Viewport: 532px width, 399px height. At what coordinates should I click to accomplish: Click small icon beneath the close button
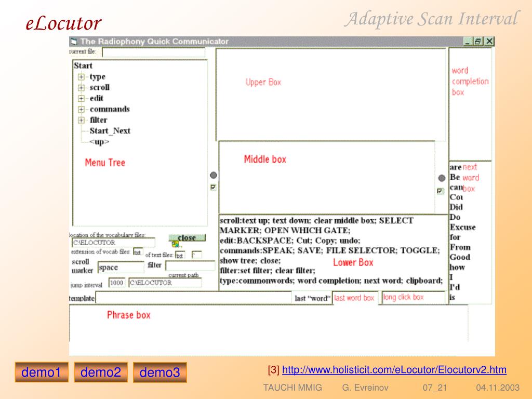[x=176, y=244]
